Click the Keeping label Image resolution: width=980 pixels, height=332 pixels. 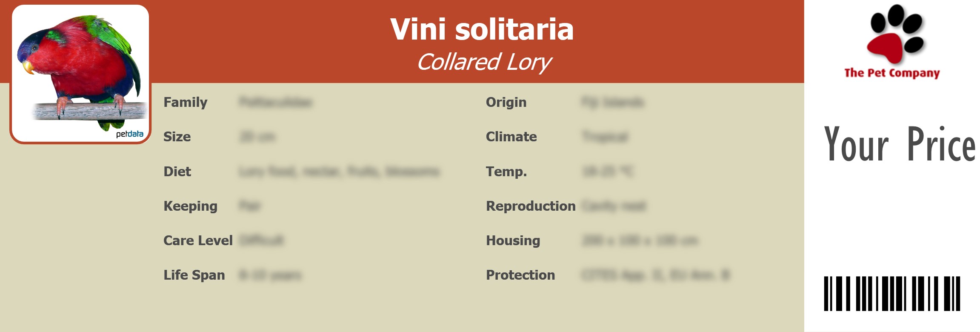pos(190,206)
